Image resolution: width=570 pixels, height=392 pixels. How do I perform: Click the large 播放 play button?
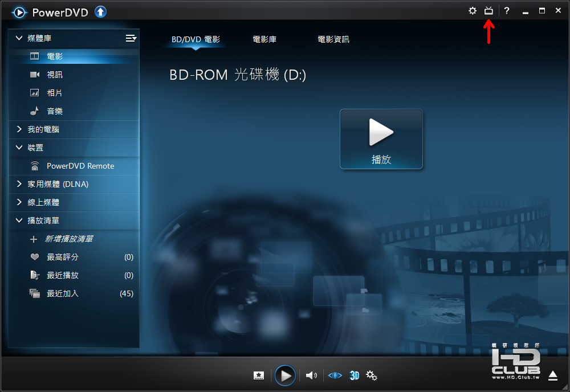pos(381,139)
